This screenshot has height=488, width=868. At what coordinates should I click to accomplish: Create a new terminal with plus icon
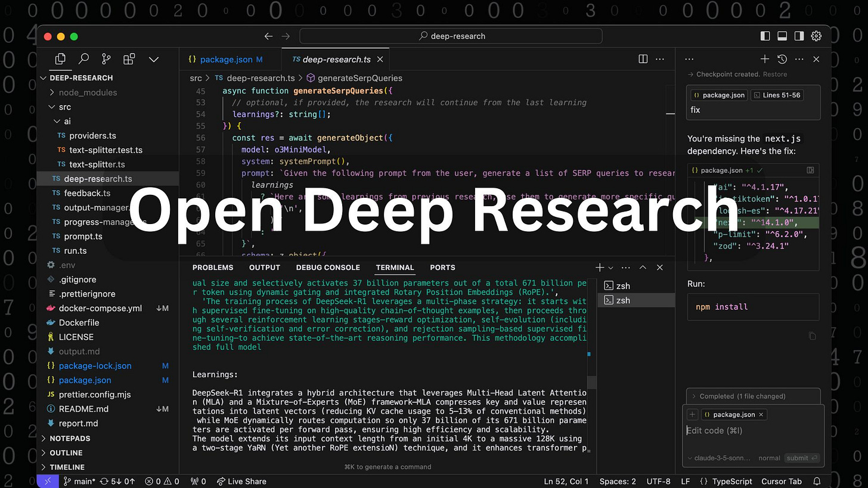click(x=600, y=268)
